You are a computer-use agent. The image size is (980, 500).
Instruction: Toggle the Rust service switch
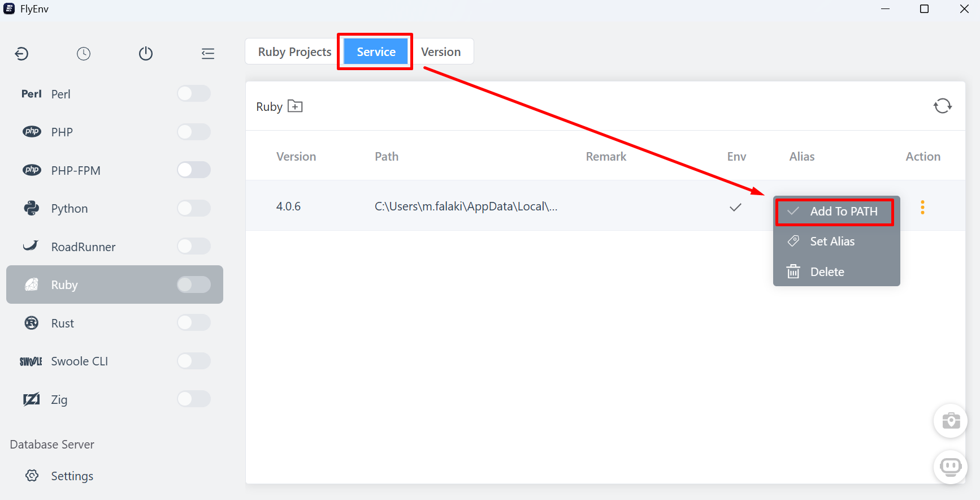click(x=194, y=322)
